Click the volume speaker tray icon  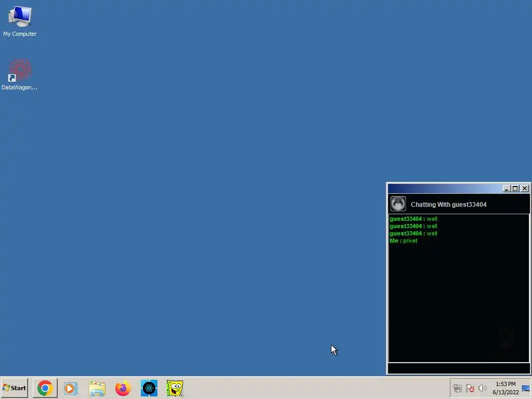[482, 388]
